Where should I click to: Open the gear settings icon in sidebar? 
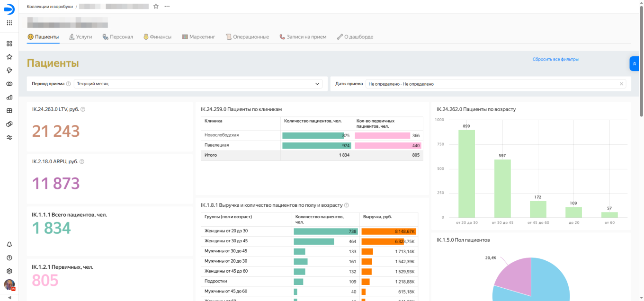click(9, 271)
